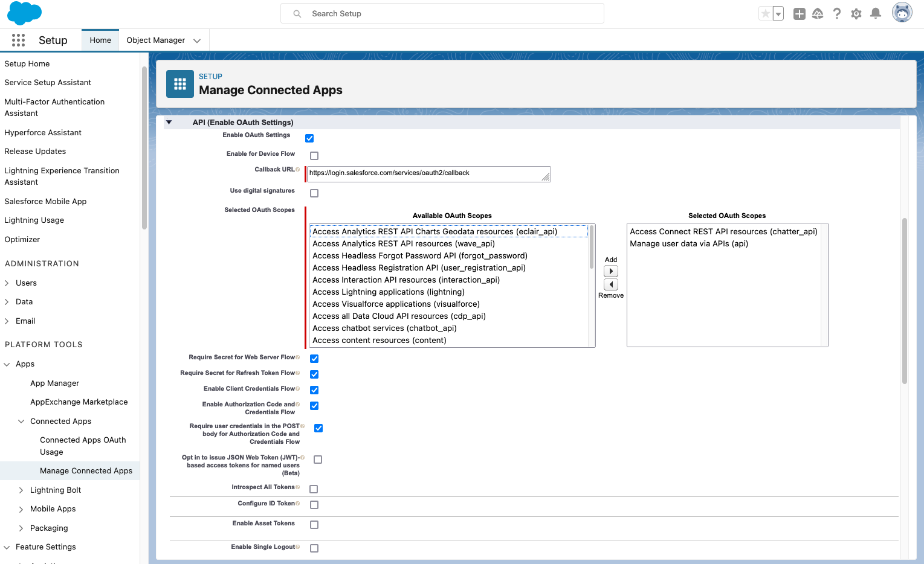
Task: Select Manage user data via APIs (api) scope
Action: tap(689, 243)
